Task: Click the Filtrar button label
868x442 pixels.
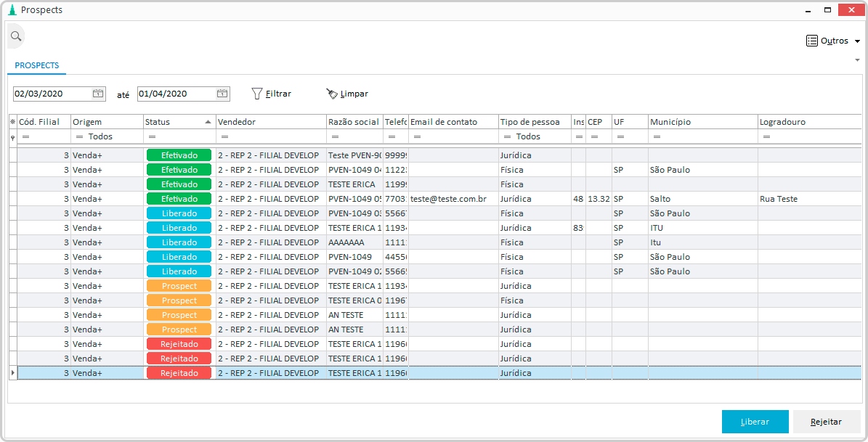Action: click(x=278, y=94)
